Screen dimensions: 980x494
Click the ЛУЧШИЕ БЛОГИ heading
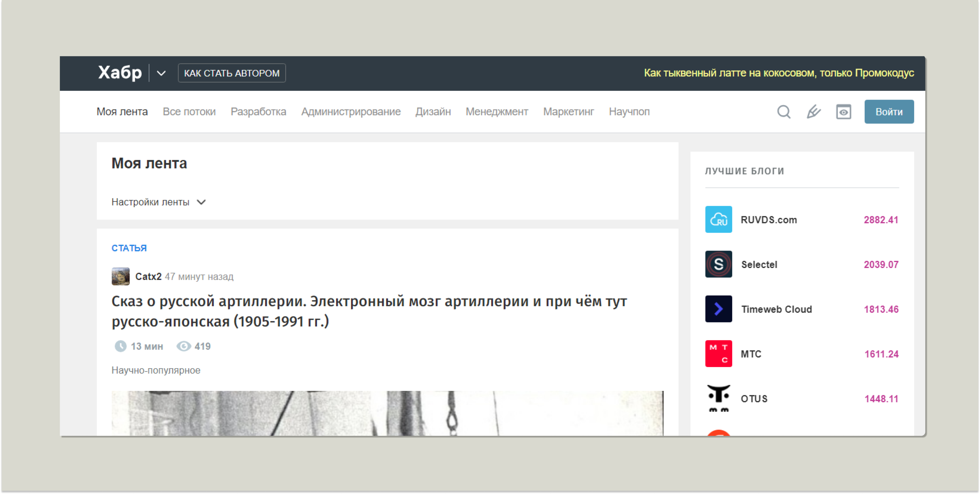point(745,171)
